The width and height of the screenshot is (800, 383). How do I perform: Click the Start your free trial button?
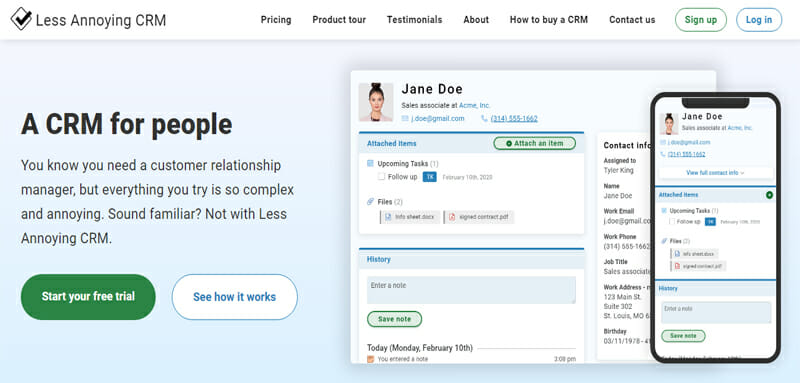click(x=88, y=297)
